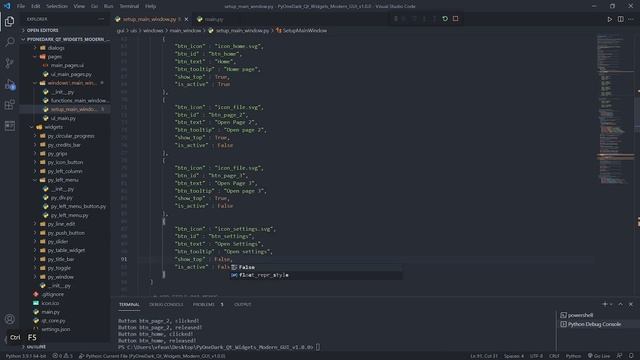Click the Spaces: 4 indentation indicator

[x=513, y=356]
